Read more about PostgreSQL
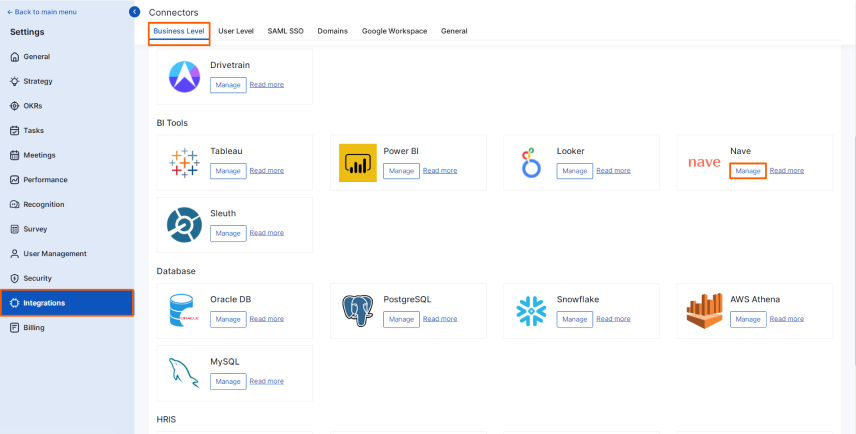856x434 pixels. pyautogui.click(x=440, y=318)
